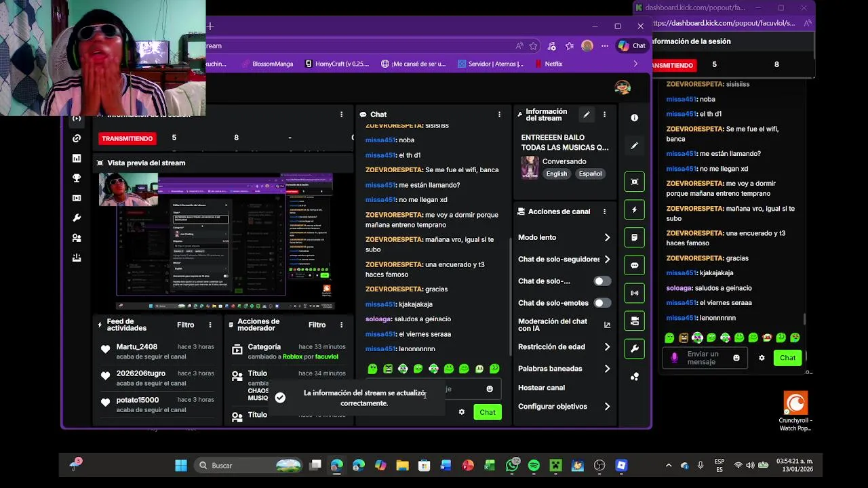Open analytics bar-chart icon in left sidebar
Viewport: 868px width, 488px height.
77,158
